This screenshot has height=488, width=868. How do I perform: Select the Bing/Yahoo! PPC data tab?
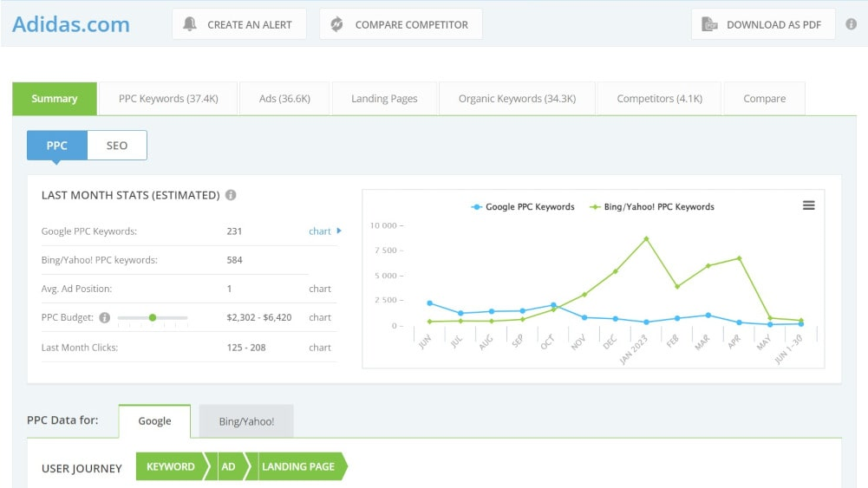coord(246,421)
